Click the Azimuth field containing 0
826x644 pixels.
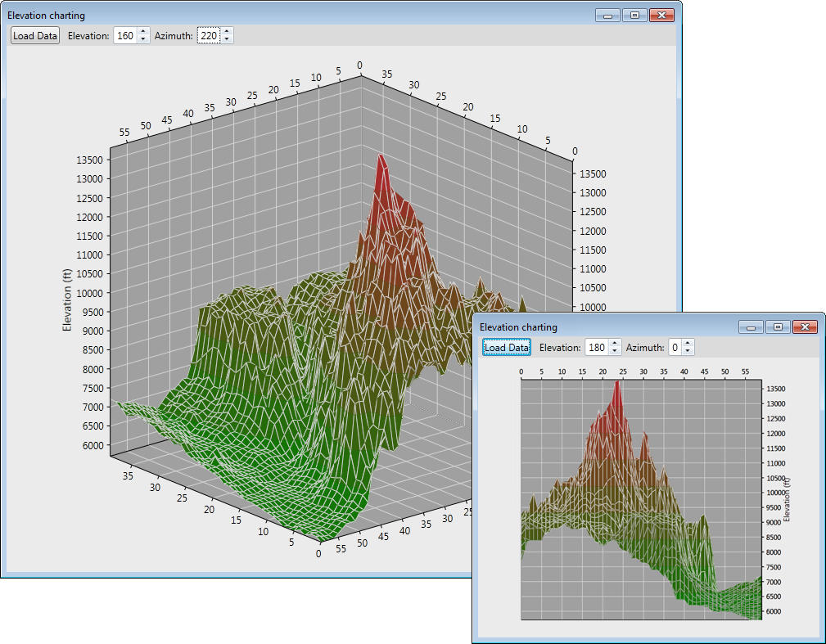click(675, 348)
